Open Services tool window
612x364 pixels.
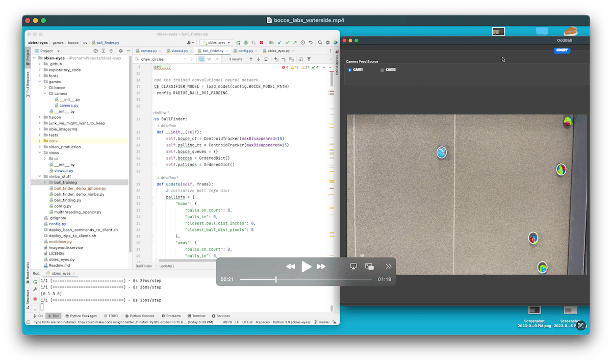coord(221,316)
